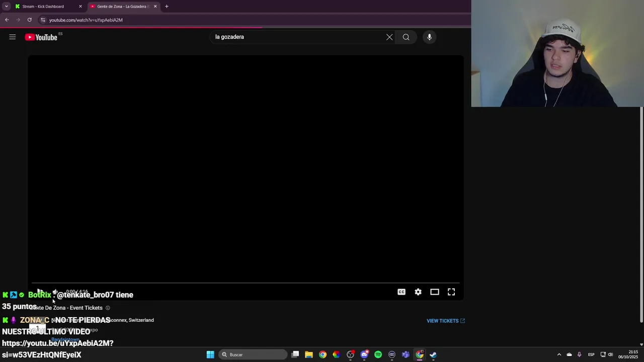Focus the browser address bar URL
This screenshot has height=362, width=644.
click(86, 20)
